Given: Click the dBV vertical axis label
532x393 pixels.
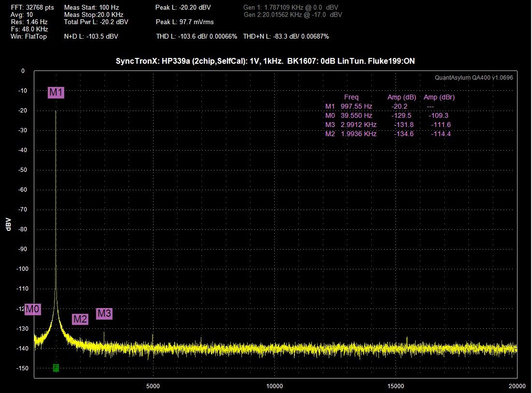Looking at the screenshot, I should [x=9, y=225].
